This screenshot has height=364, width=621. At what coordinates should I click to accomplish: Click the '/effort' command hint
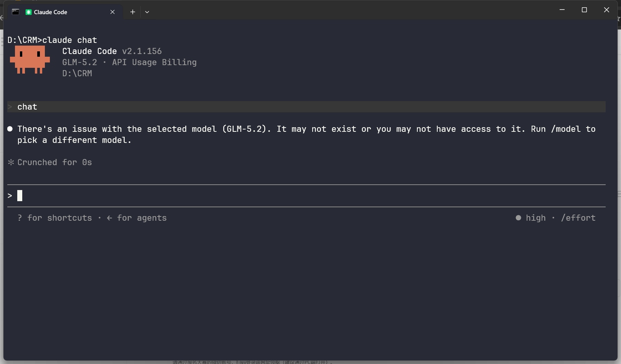coord(578,218)
